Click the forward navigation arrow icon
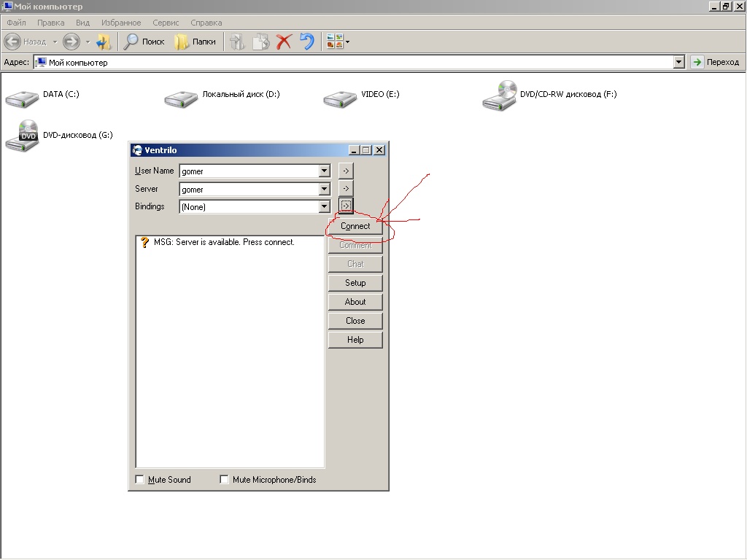This screenshot has width=747, height=560. (x=71, y=42)
